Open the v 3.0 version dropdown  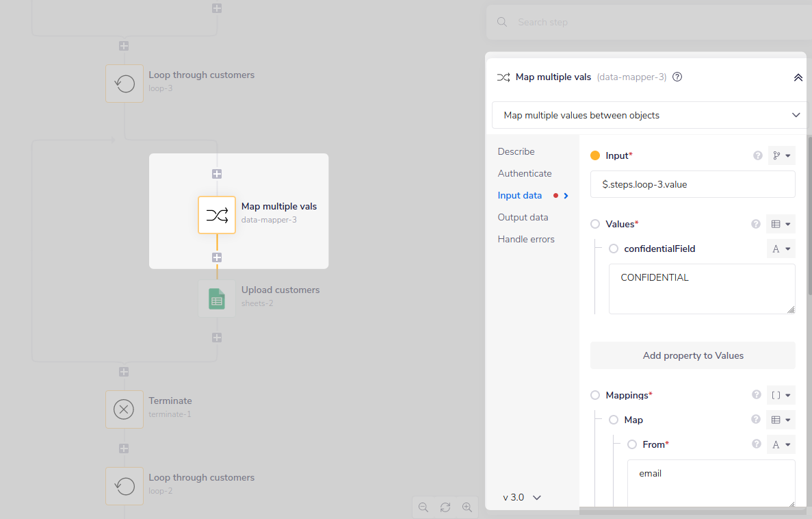coord(521,497)
